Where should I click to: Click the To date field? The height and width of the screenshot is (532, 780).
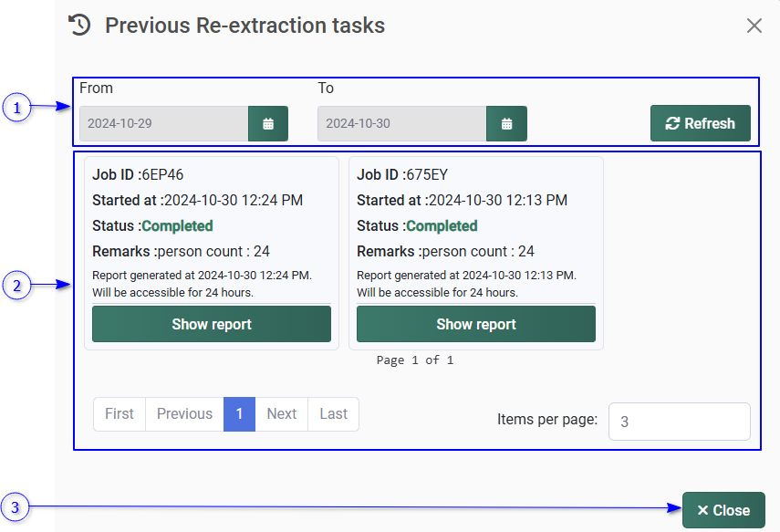[x=401, y=124]
